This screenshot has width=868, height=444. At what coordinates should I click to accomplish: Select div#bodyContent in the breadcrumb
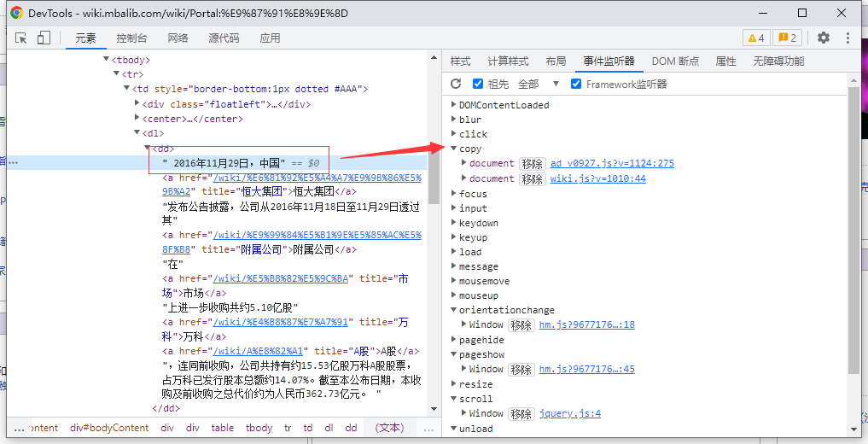[x=109, y=428]
